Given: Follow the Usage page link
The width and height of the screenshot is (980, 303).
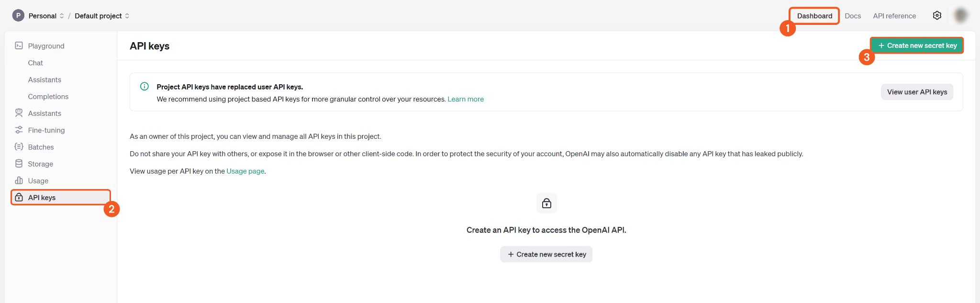Looking at the screenshot, I should click(x=245, y=171).
